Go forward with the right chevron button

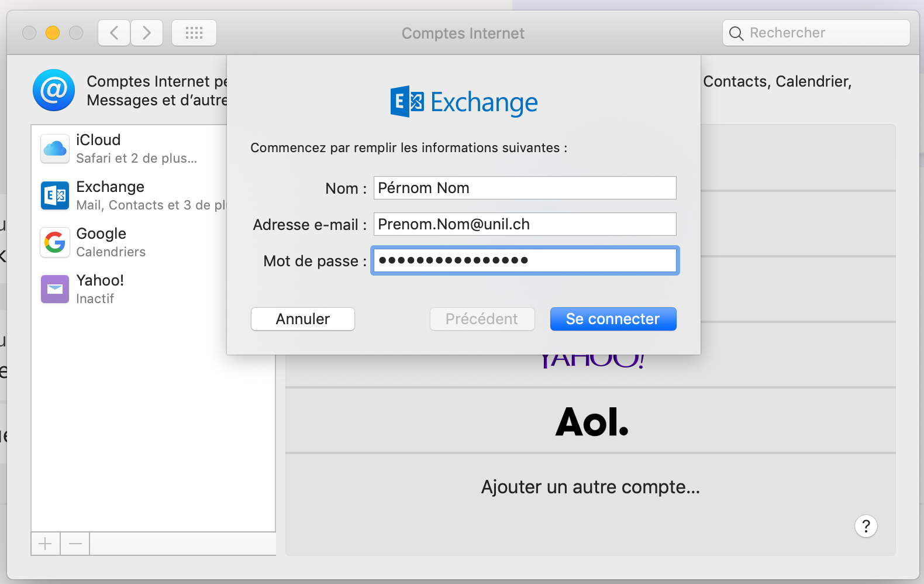coord(147,33)
